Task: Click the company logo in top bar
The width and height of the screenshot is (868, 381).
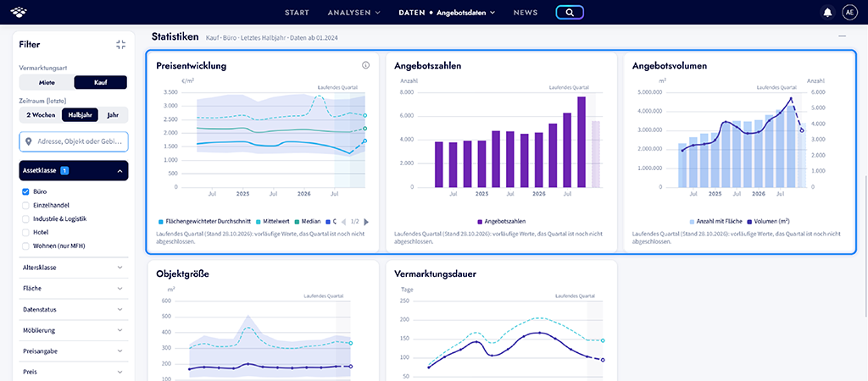Action: coord(19,12)
